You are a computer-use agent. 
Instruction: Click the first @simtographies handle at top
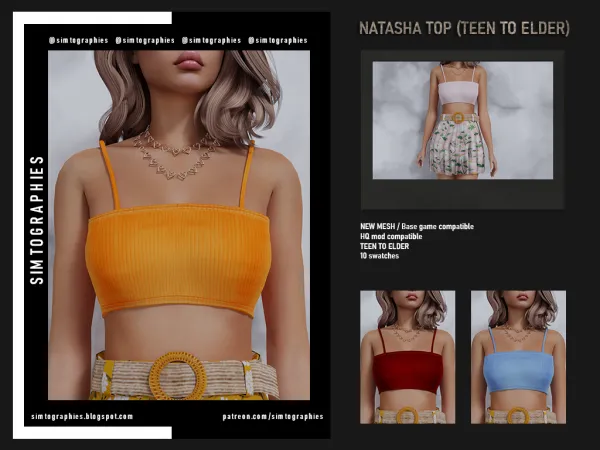[x=78, y=40]
